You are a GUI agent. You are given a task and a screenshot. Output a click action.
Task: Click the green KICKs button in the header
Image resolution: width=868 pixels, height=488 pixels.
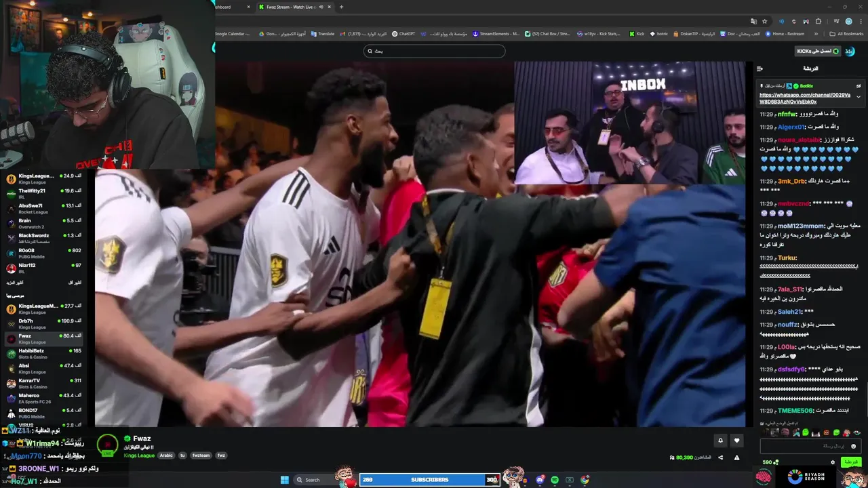[818, 51]
